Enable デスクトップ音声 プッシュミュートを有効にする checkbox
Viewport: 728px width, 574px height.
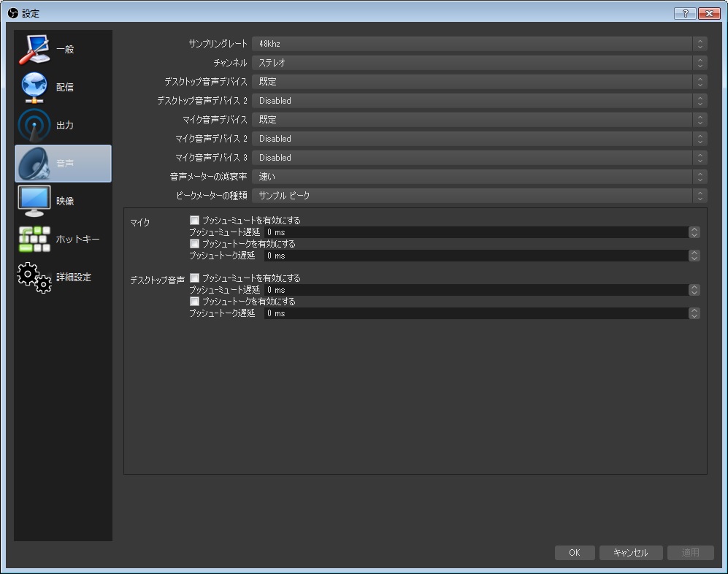[x=194, y=278]
